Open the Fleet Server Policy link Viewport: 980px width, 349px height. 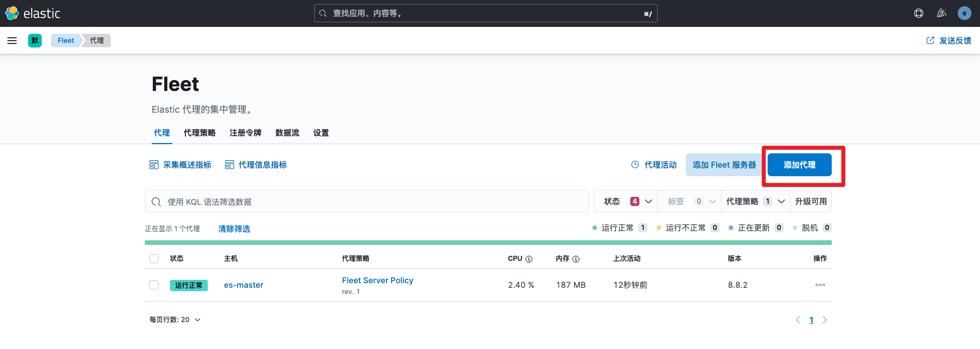click(378, 280)
